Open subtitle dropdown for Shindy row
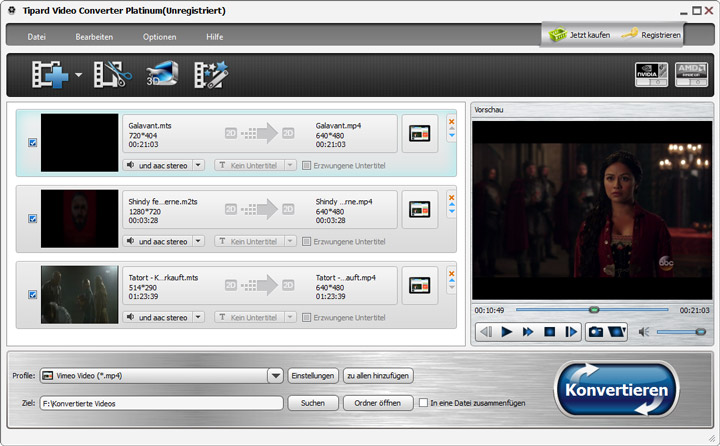This screenshot has height=446, width=720. click(290, 241)
